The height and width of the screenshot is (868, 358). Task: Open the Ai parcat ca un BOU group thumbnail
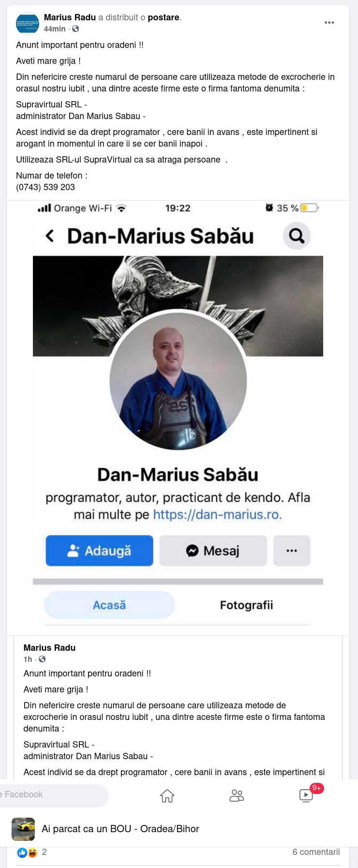23,829
